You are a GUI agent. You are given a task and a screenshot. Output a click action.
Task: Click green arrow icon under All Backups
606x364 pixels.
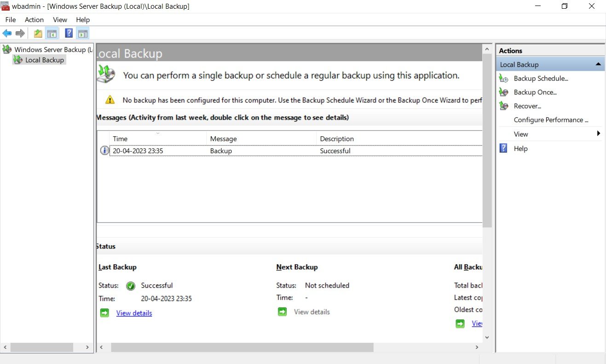coord(460,324)
